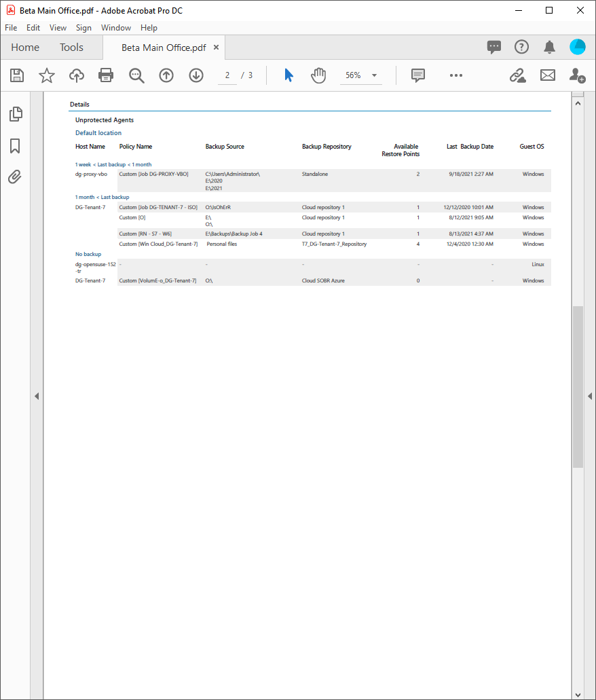Click the 'Last Backup Date' column header

coord(470,147)
